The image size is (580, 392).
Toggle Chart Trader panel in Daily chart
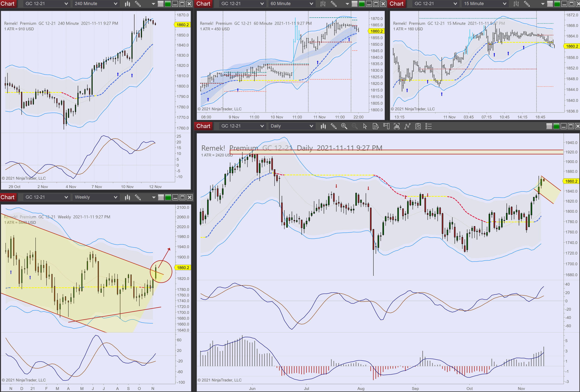[x=386, y=126]
